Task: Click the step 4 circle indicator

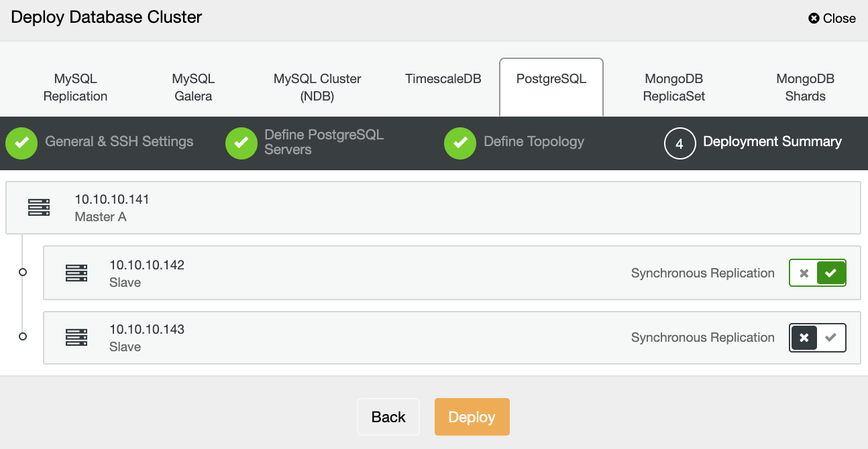Action: 680,143
